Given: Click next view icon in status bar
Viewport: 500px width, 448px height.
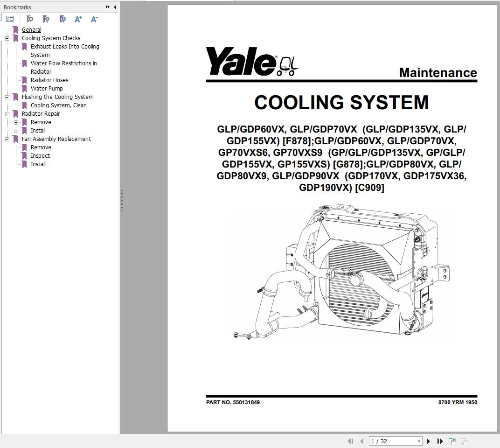Looking at the screenshot, I should point(464,441).
